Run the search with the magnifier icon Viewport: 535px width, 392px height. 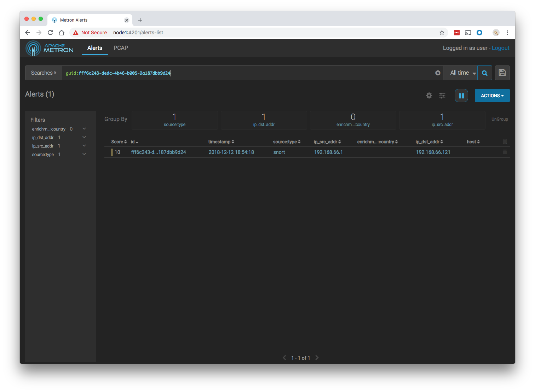tap(484, 73)
